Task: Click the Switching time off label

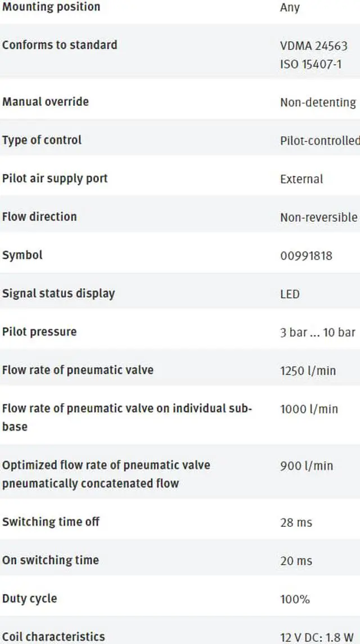Action: [x=51, y=522]
